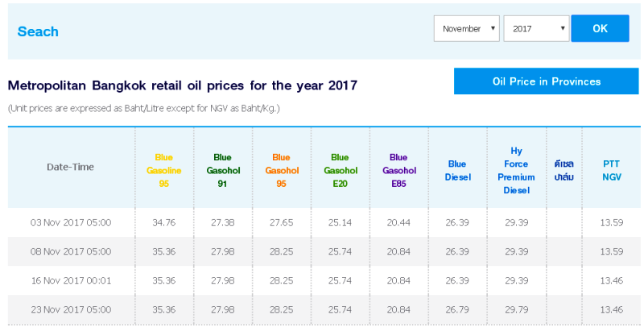This screenshot has width=644, height=332.
Task: Click the Thai-labeled diesel column header
Action: pyautogui.click(x=564, y=171)
